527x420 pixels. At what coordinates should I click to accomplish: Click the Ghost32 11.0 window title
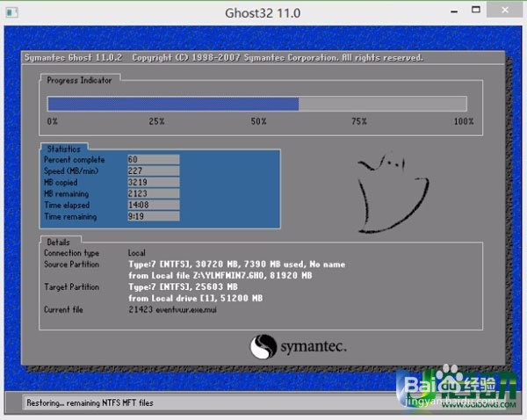pos(263,13)
